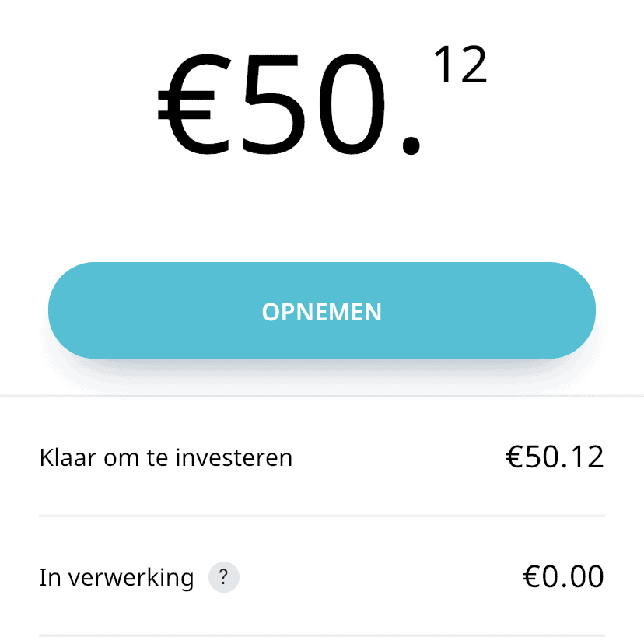
Task: Tap the euro sign of the small €50.12 value
Action: click(x=516, y=458)
